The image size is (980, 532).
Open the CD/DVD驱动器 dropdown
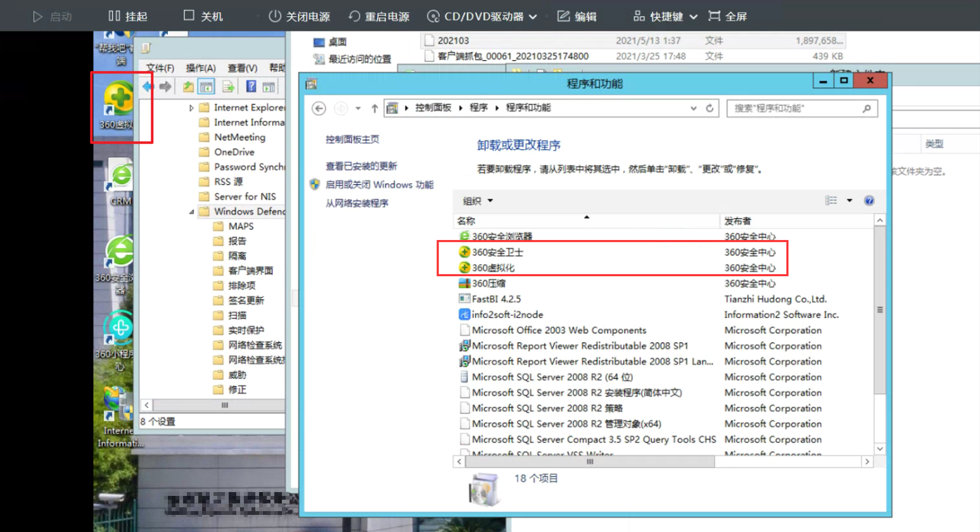(x=482, y=16)
